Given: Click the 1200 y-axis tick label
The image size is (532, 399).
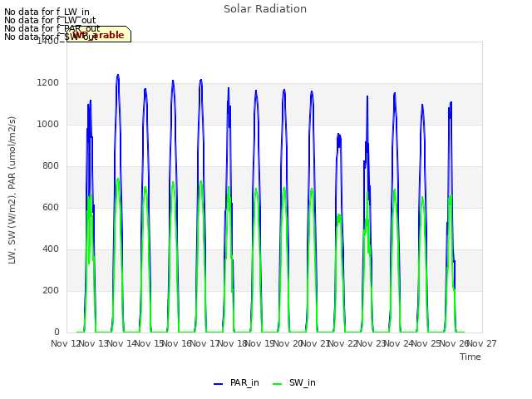Looking at the screenshot, I should (x=48, y=83).
